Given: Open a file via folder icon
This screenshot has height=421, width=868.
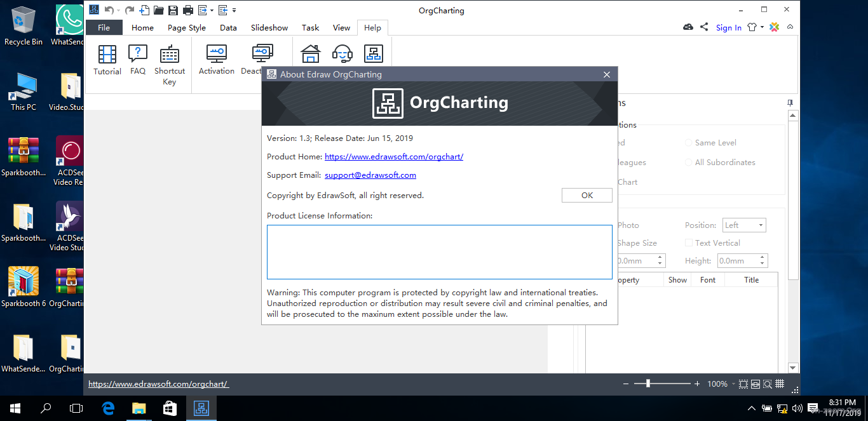Looking at the screenshot, I should pos(159,10).
